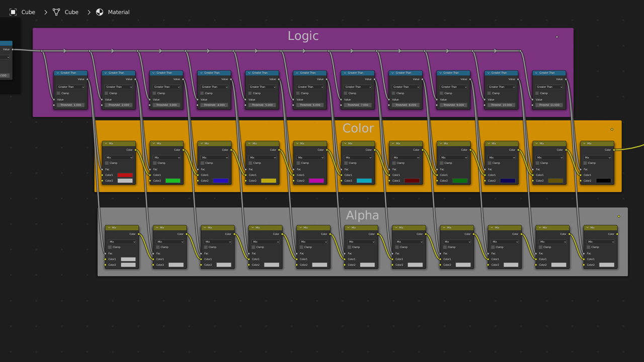The image size is (644, 362).
Task: Click the material sphere icon in the breadcrumb
Action: point(99,12)
